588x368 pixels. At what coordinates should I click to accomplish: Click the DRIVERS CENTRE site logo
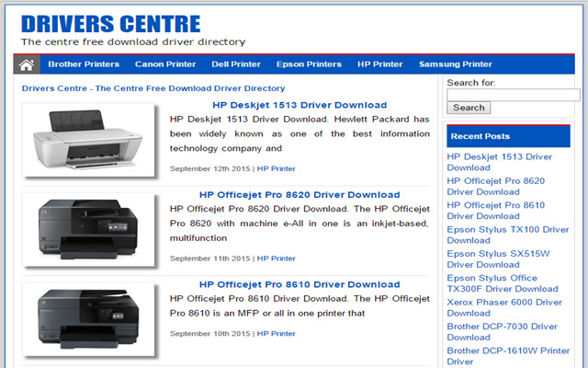pyautogui.click(x=110, y=24)
